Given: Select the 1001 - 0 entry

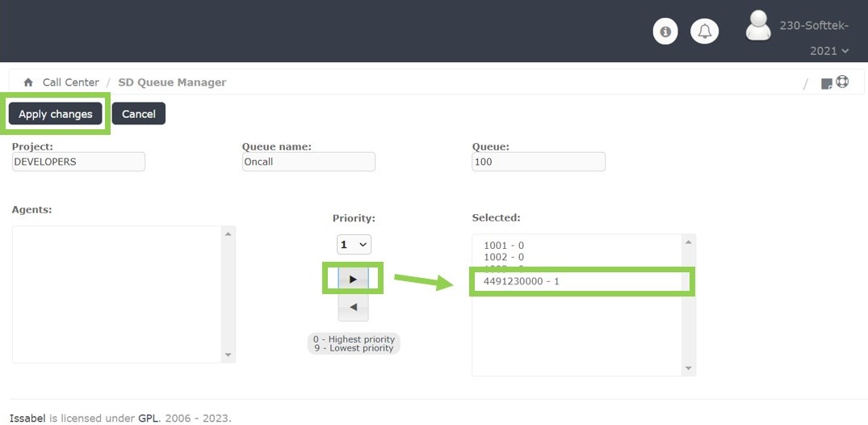Looking at the screenshot, I should pyautogui.click(x=504, y=245).
